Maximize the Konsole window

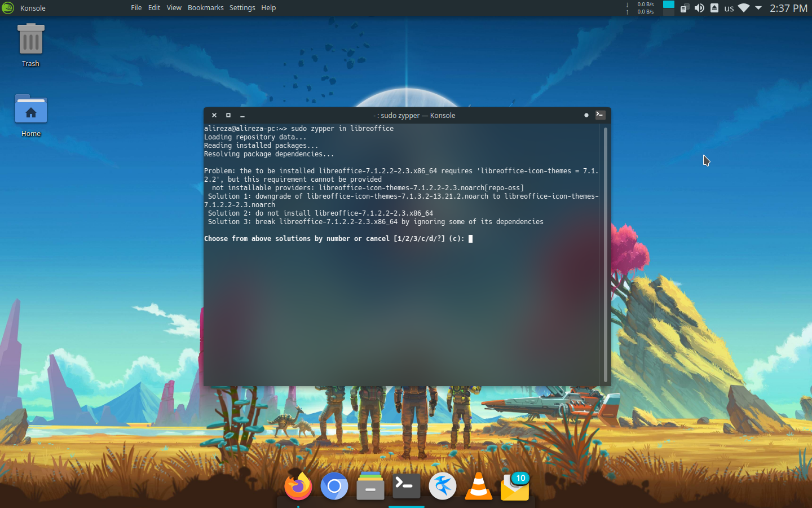228,115
